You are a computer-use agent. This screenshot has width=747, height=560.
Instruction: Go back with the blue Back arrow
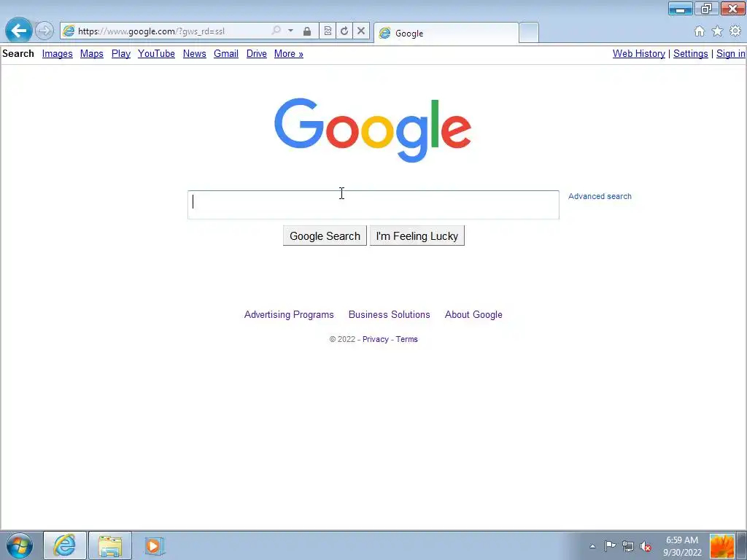[18, 31]
